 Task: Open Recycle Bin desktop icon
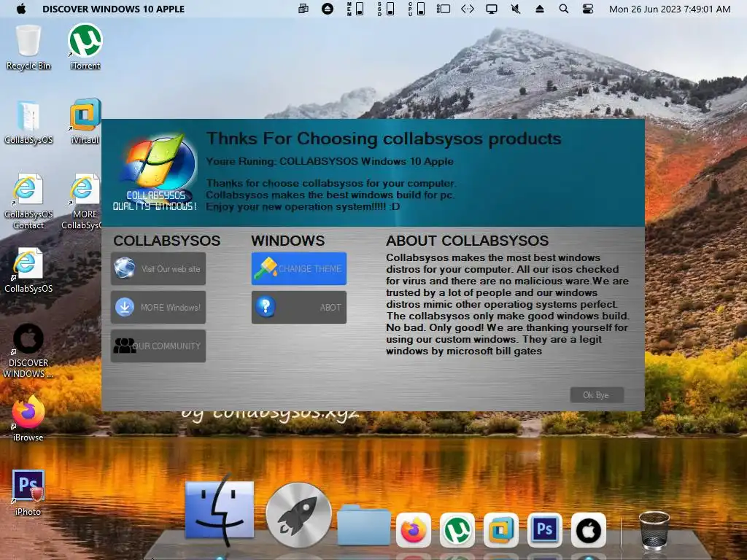pos(28,47)
